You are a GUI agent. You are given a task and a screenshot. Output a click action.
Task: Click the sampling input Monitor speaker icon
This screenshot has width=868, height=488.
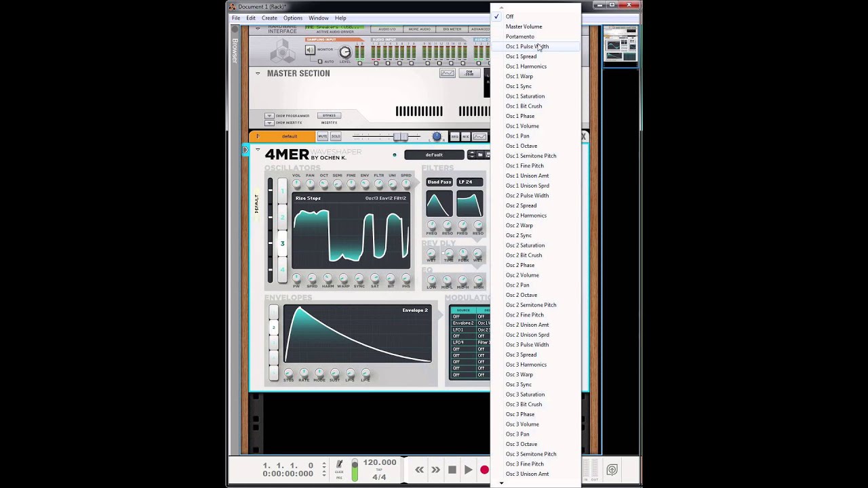(x=310, y=50)
